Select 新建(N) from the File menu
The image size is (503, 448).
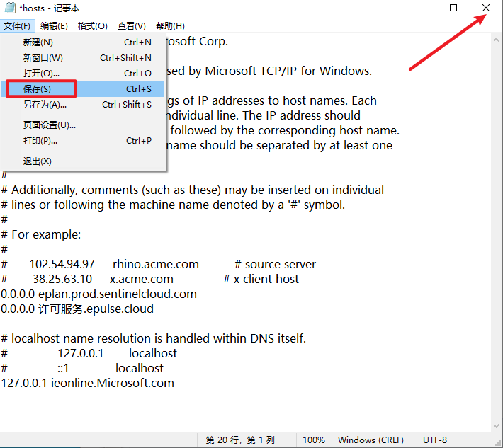coord(38,42)
